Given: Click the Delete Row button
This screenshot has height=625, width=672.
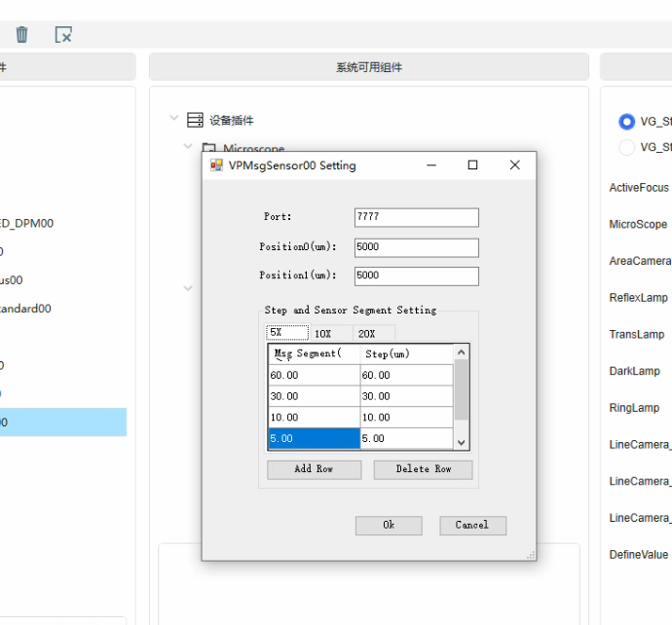Looking at the screenshot, I should (x=424, y=469).
